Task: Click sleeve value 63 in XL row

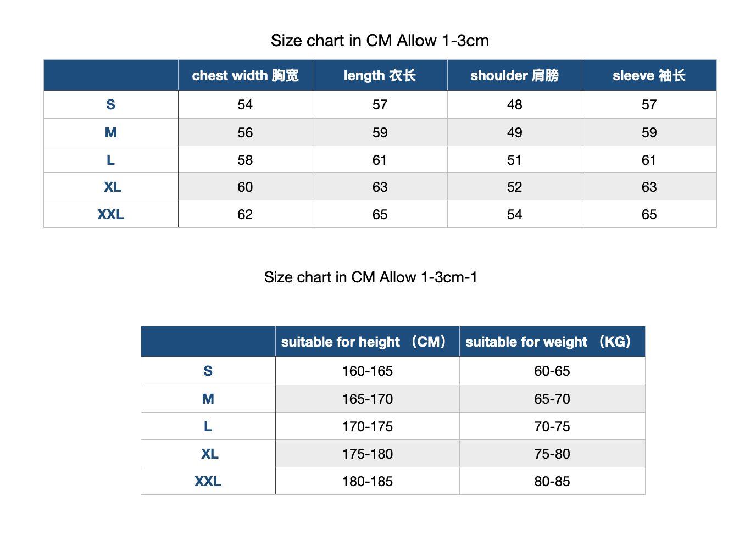Action: point(649,187)
